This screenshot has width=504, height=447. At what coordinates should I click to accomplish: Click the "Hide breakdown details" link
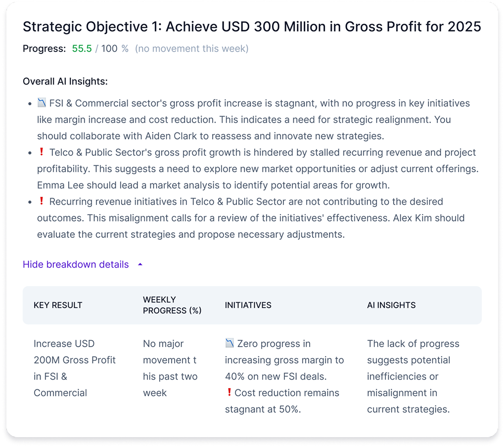(x=76, y=265)
